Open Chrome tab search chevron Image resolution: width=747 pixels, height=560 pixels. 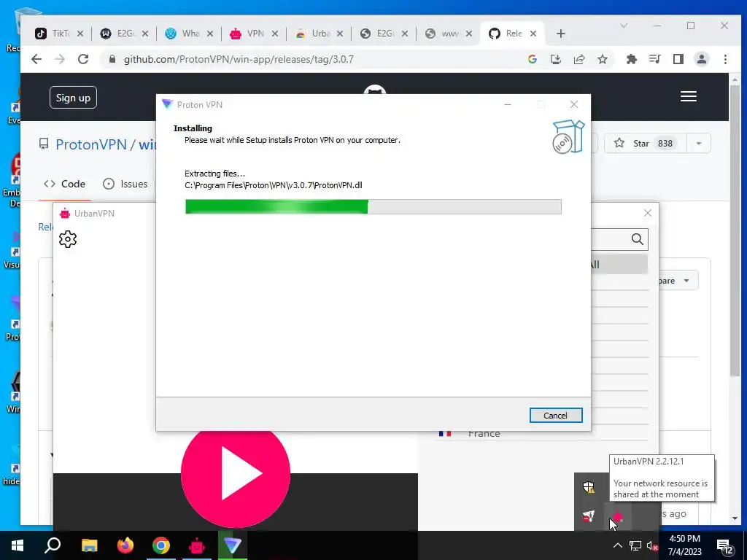pos(623,26)
